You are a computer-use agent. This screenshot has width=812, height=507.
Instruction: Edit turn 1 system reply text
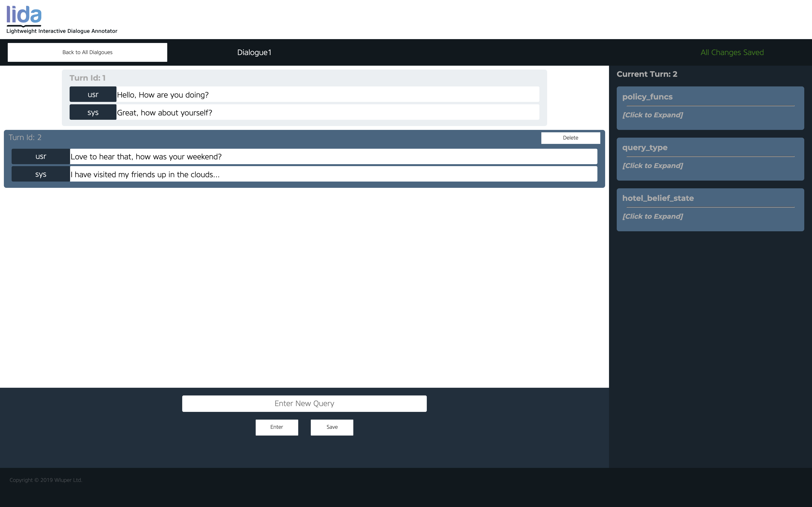pos(327,112)
